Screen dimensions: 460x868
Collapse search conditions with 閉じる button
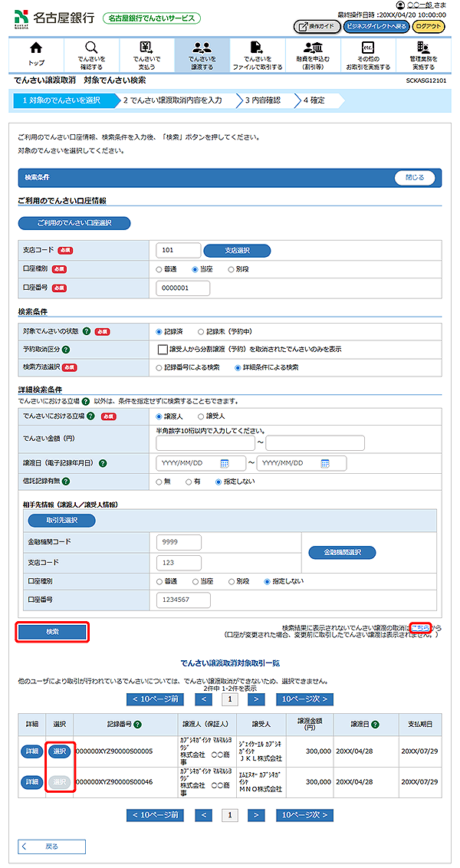414,177
